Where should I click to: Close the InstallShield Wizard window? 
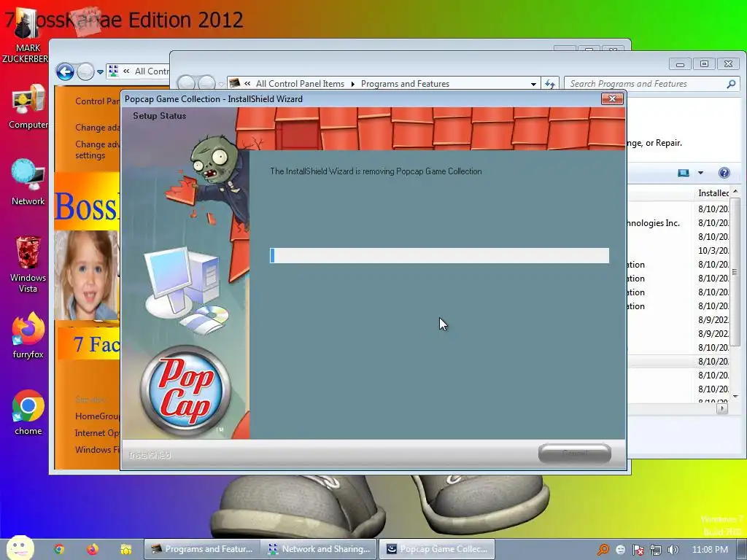612,98
